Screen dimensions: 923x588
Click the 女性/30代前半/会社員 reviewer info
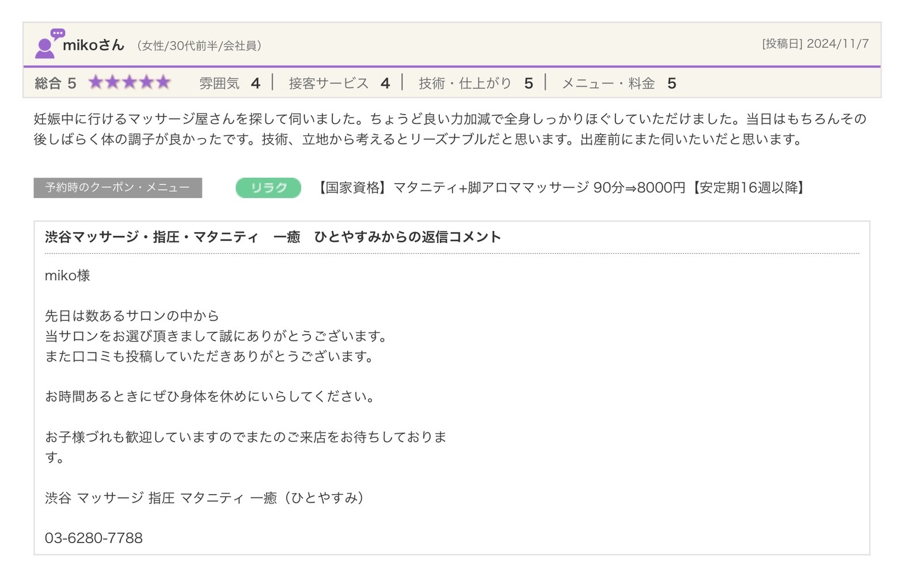pos(199,45)
